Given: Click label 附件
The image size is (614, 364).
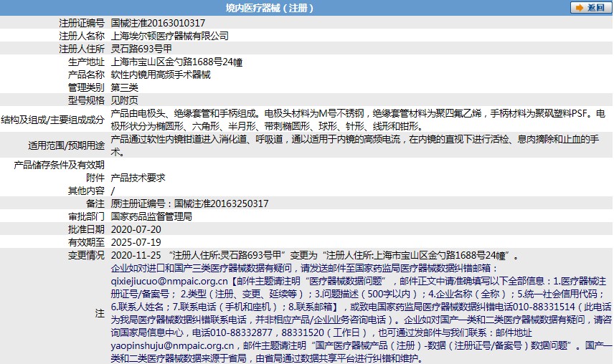Looking at the screenshot, I should click(95, 178).
